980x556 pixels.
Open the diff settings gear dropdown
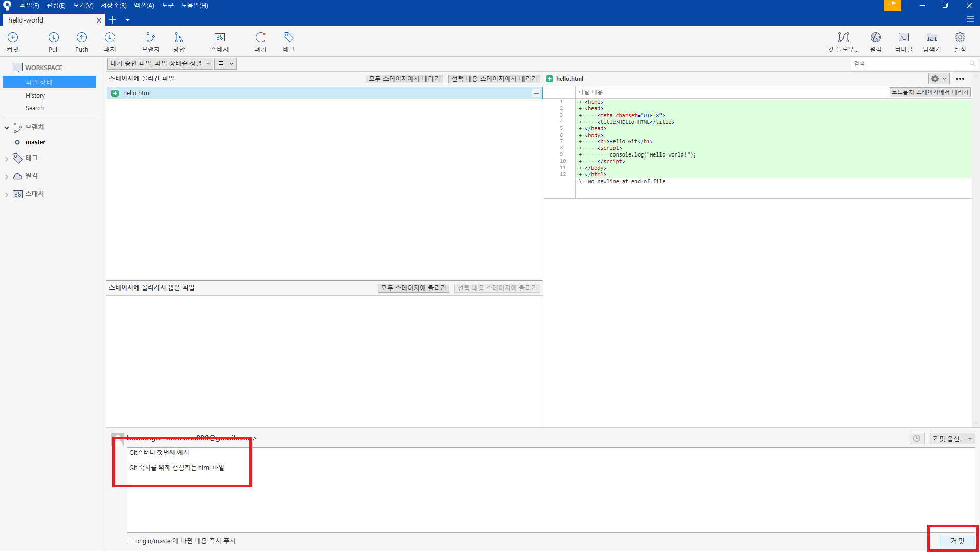(x=939, y=79)
